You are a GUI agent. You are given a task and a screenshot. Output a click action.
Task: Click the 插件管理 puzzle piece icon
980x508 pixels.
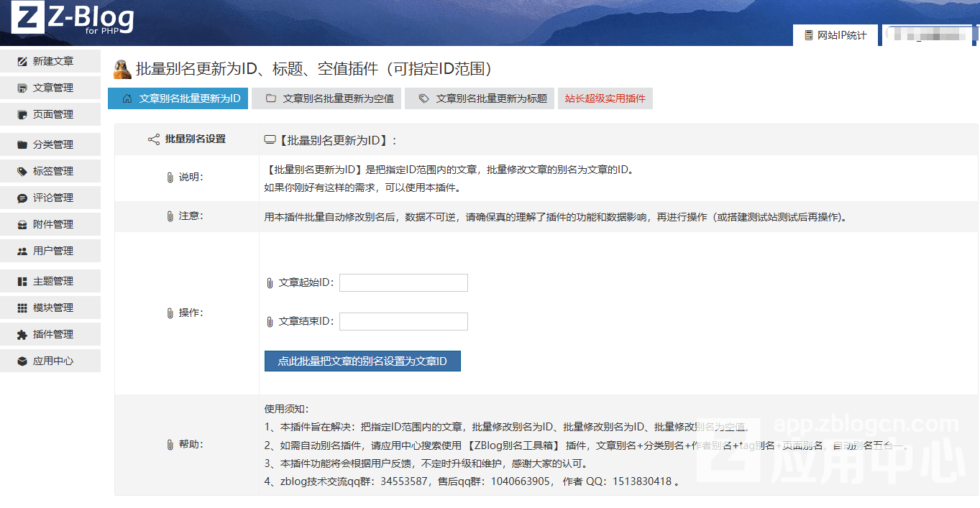pos(22,335)
